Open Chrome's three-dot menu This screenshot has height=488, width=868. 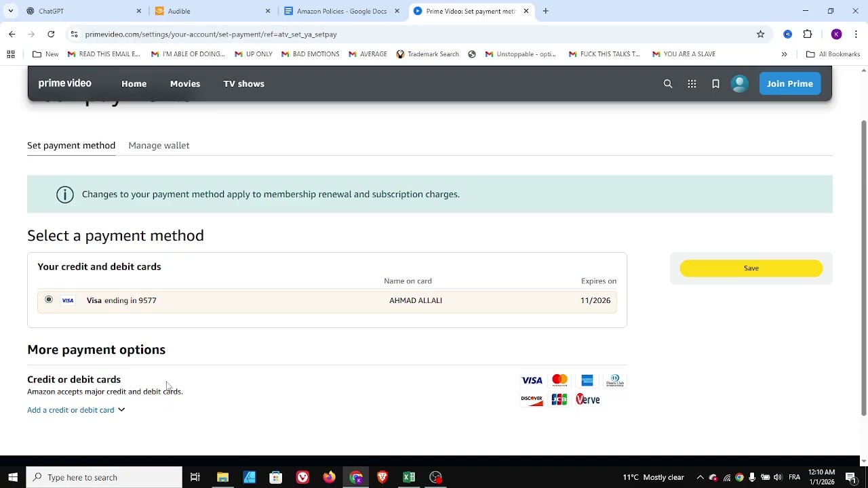coord(856,34)
